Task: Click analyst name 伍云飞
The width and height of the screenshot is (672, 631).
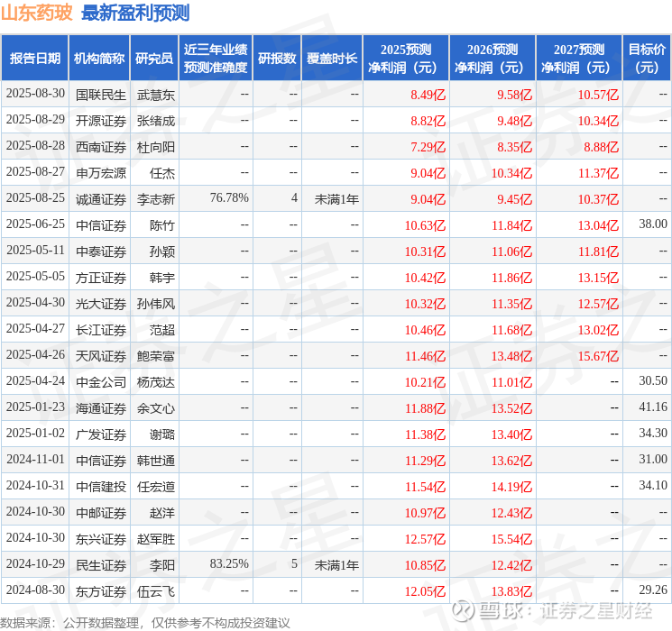Action: 156,591
